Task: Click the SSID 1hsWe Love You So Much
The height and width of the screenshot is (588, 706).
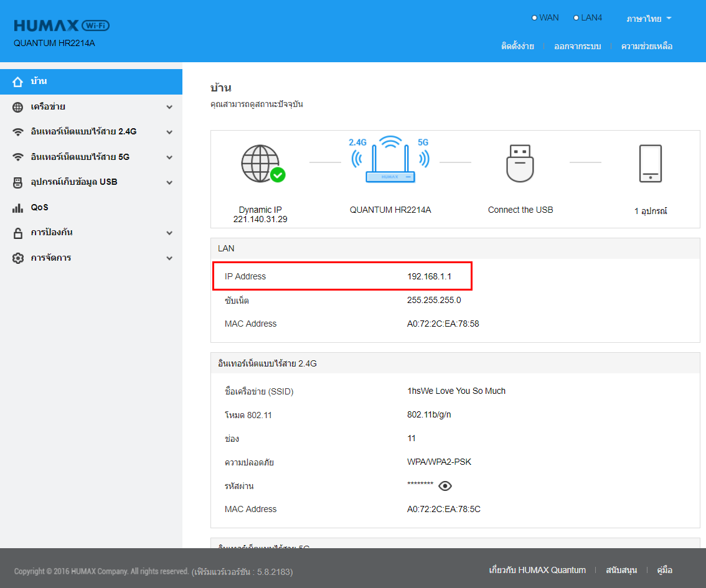Action: (x=456, y=391)
